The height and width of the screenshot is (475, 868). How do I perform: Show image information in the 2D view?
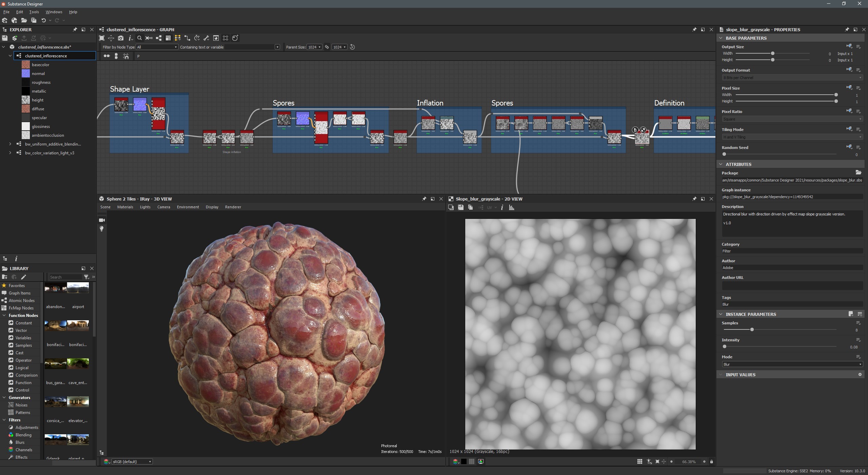(x=502, y=207)
